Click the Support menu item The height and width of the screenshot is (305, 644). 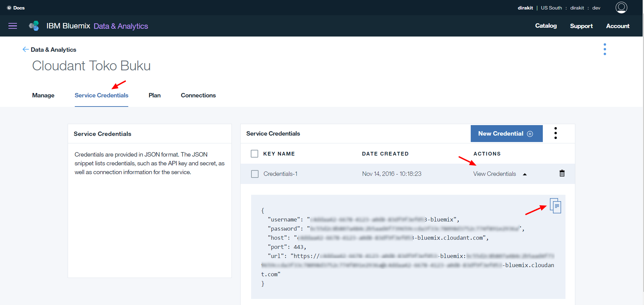point(581,26)
